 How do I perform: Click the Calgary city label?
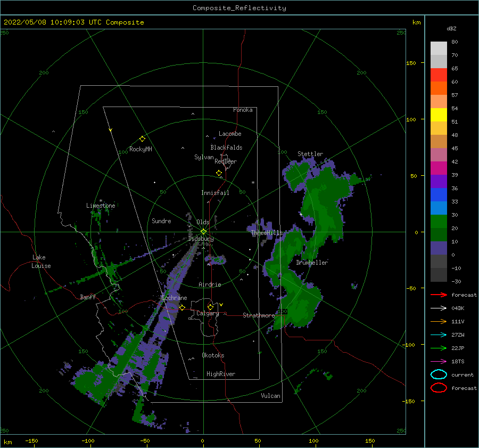tap(208, 313)
